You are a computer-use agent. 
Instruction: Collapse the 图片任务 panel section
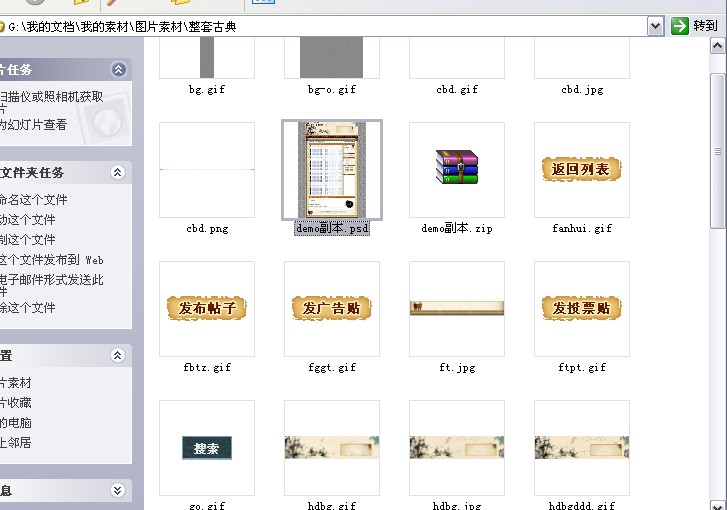pyautogui.click(x=118, y=70)
